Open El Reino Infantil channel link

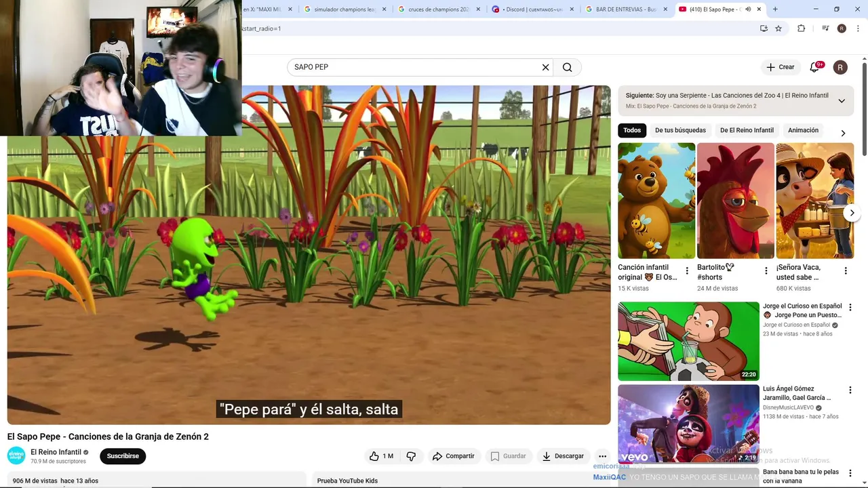coord(56,452)
